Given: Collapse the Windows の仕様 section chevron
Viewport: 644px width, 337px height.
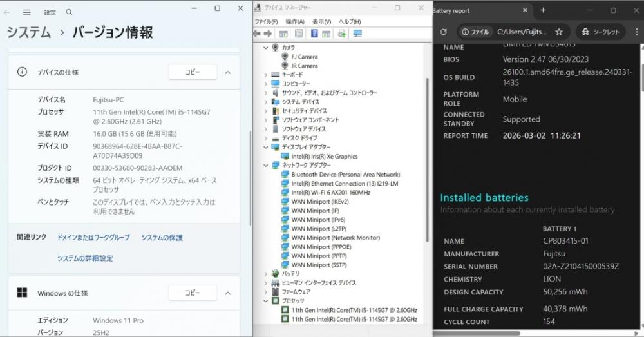Looking at the screenshot, I should pyautogui.click(x=227, y=293).
